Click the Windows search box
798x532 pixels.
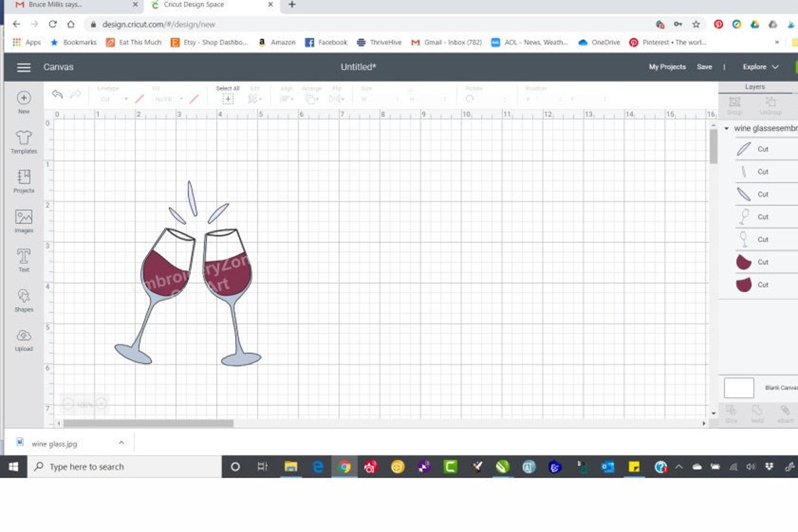coord(125,467)
